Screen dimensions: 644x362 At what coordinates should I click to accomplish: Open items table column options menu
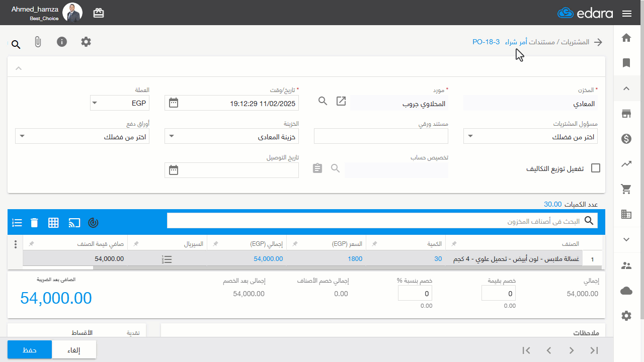16,244
